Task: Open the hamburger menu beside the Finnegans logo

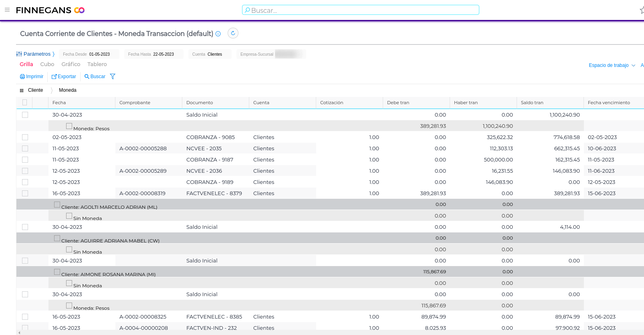Action: [7, 10]
